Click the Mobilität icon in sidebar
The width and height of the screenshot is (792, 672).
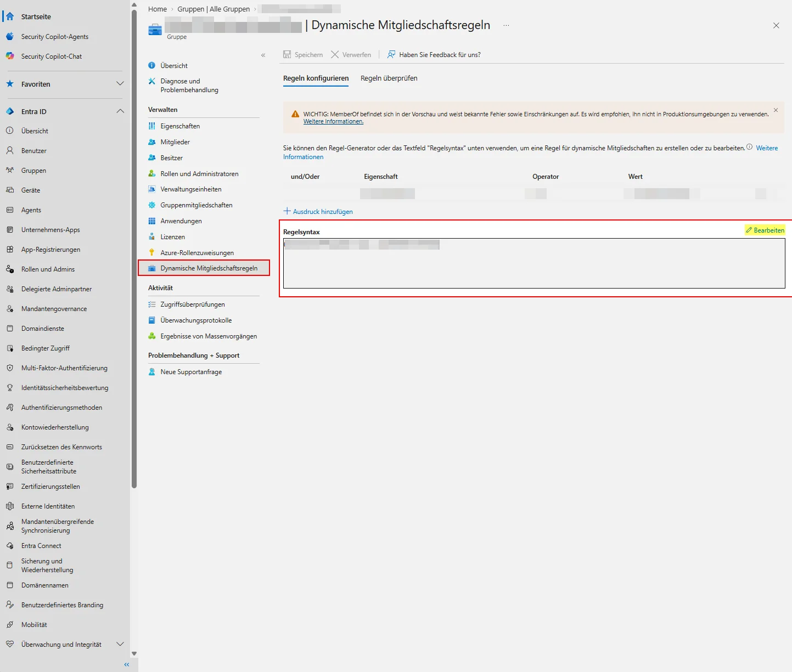tap(10, 625)
